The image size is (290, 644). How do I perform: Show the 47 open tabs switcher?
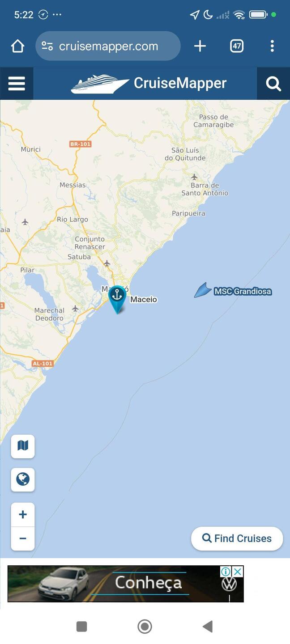point(237,46)
